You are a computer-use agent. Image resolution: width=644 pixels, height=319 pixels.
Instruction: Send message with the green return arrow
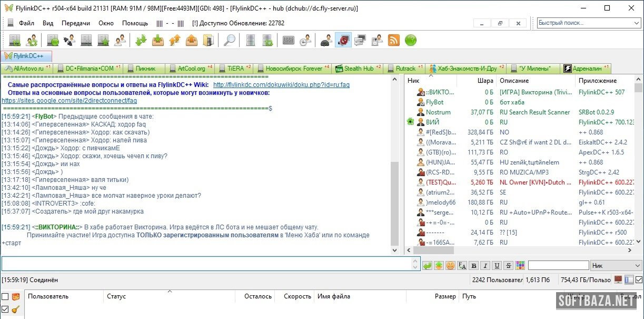pyautogui.click(x=427, y=265)
